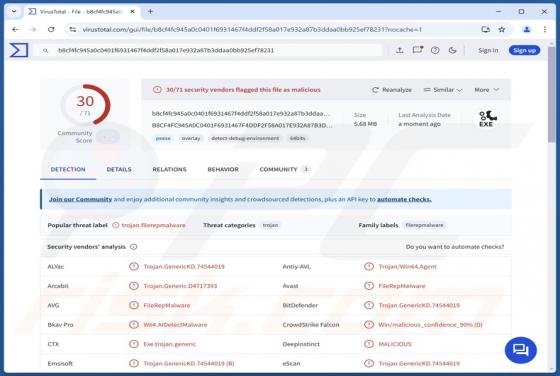Click the peexe tag
Screen dimensions: 560x376
click(163, 138)
